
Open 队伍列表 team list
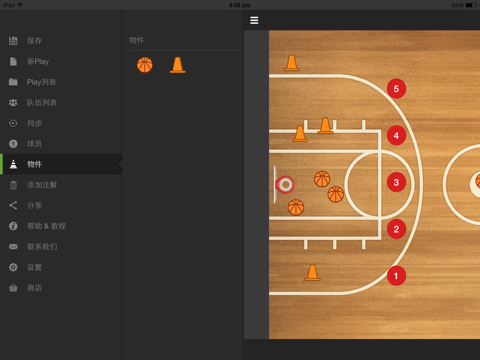point(61,103)
